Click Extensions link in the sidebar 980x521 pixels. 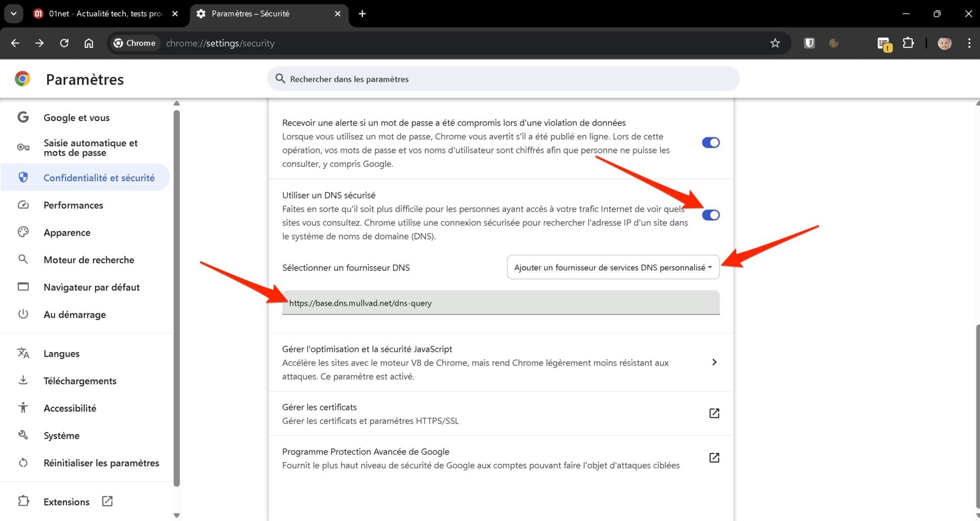coord(66,502)
